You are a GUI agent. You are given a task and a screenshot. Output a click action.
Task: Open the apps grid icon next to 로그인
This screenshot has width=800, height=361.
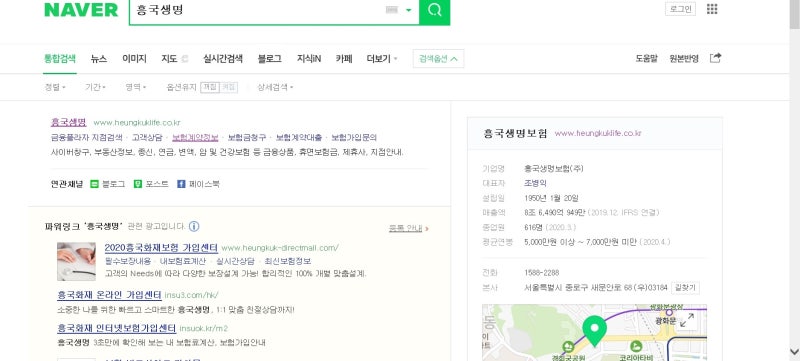pyautogui.click(x=712, y=9)
